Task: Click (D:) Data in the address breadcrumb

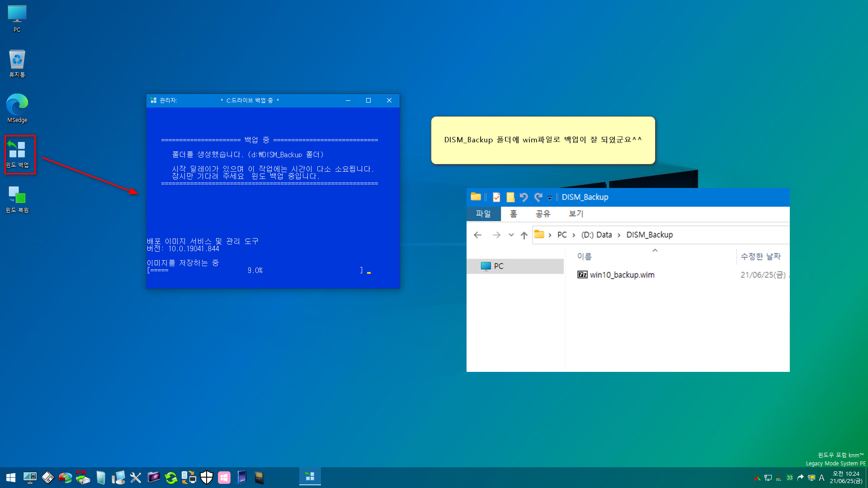Action: [596, 235]
